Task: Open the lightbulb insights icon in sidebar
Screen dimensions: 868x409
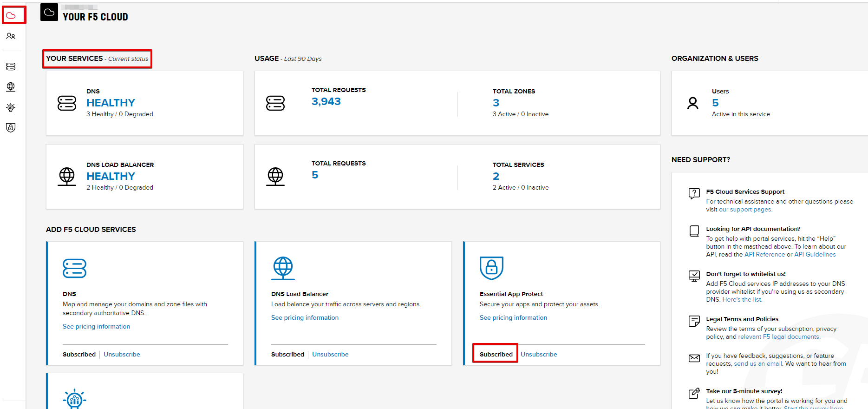Action: tap(11, 107)
